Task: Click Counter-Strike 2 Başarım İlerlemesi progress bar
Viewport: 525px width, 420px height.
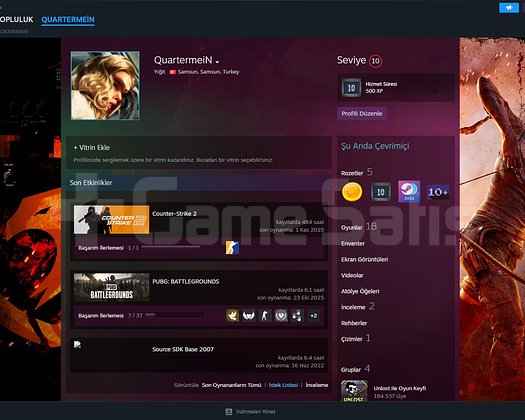Action: coord(171,247)
